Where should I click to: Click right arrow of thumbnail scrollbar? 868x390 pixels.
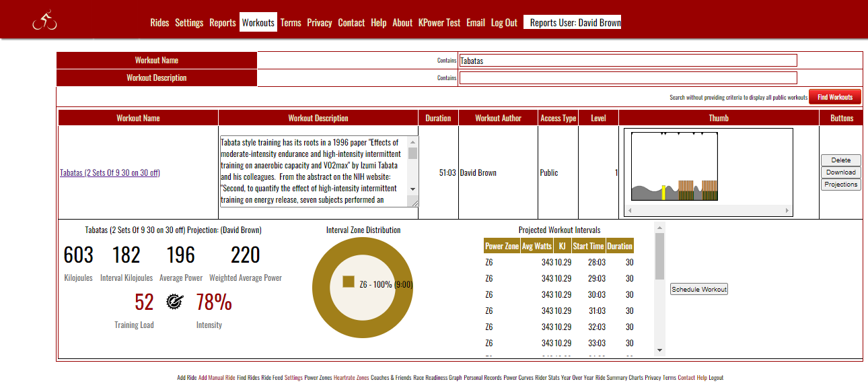(x=787, y=211)
